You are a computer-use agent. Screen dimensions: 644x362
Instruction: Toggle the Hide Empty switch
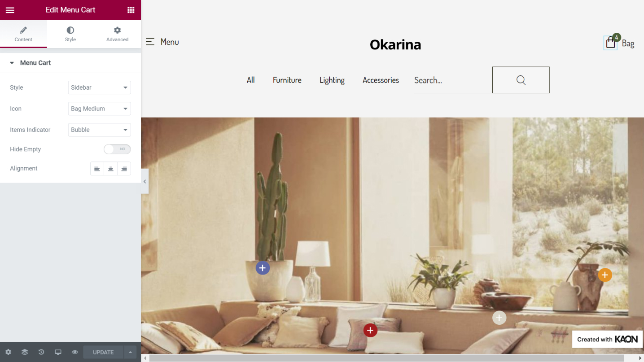[117, 149]
